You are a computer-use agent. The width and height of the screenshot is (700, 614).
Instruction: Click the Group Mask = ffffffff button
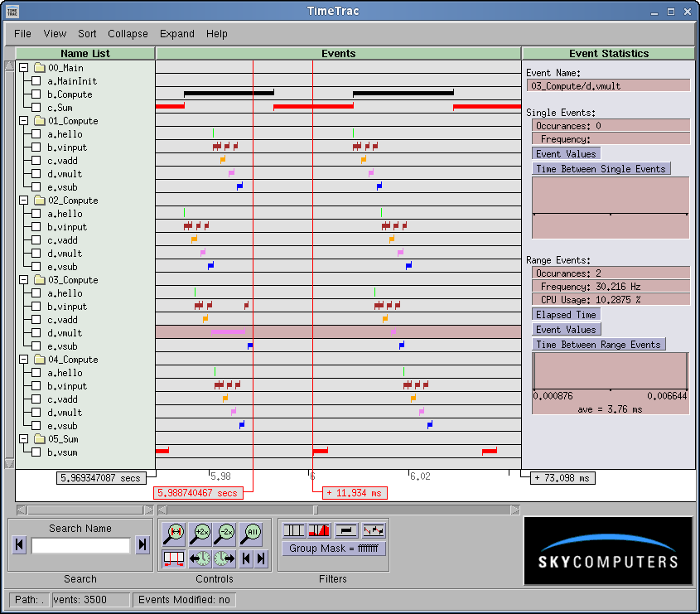pyautogui.click(x=334, y=549)
